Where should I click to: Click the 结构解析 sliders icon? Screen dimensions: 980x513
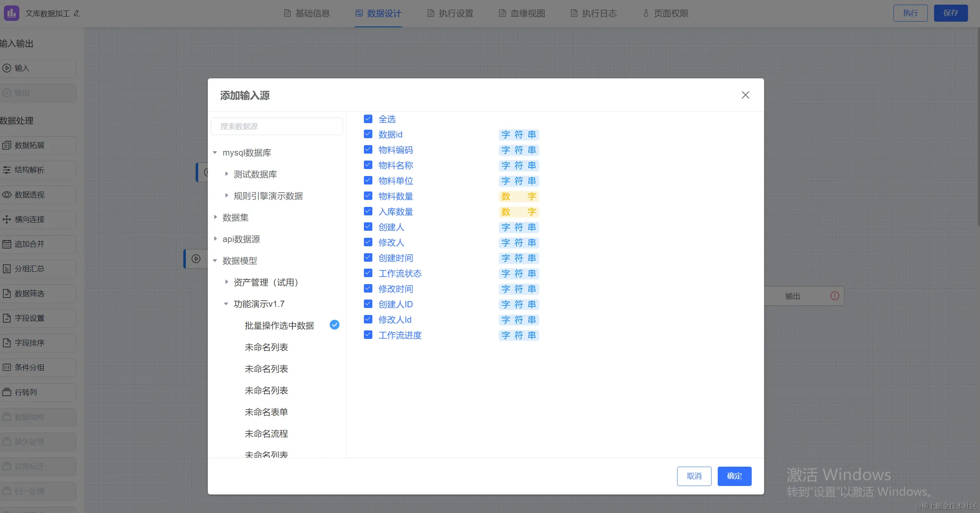tap(7, 170)
